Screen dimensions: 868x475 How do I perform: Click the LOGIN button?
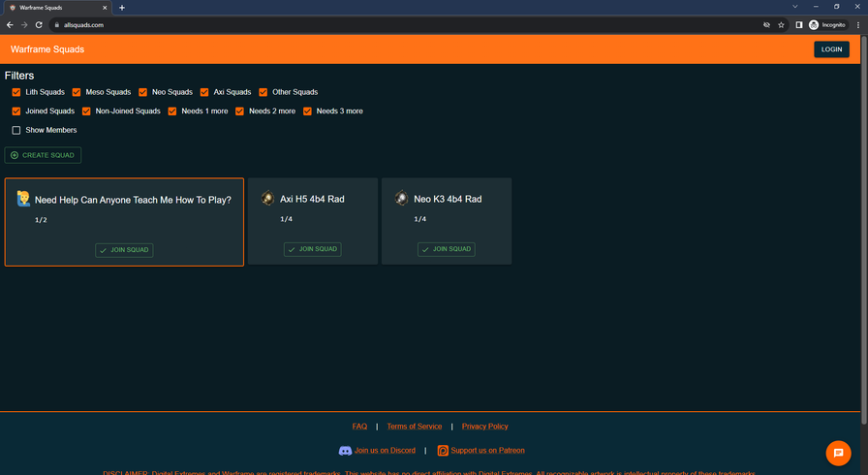click(831, 49)
